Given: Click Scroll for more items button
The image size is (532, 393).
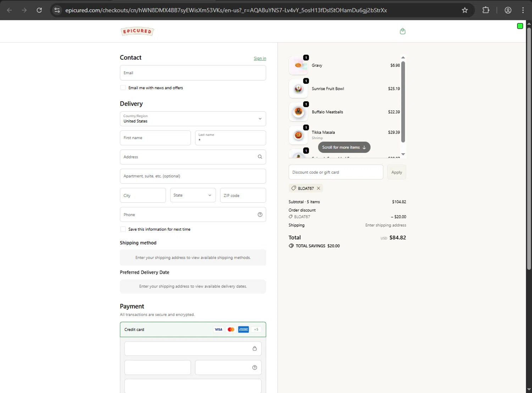Looking at the screenshot, I should tap(344, 147).
